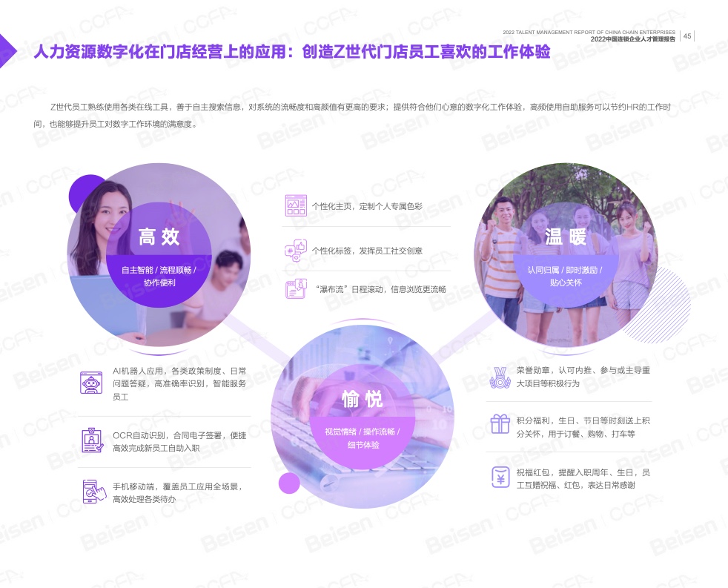Select the 温暖 circle heading
Viewport: 728px width, 588px height.
tap(566, 237)
